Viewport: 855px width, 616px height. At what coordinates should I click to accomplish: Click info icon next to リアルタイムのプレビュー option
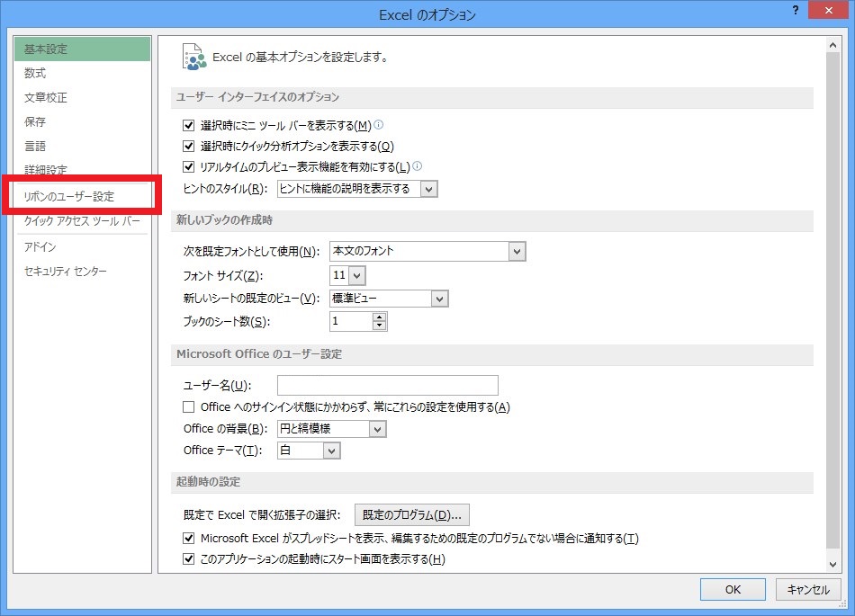[417, 166]
